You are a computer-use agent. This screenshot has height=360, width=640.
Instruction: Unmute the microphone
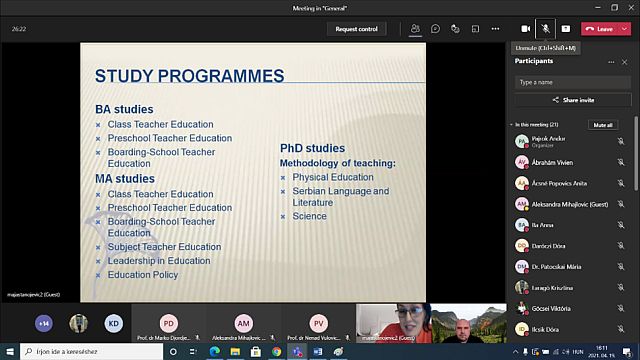click(x=545, y=29)
